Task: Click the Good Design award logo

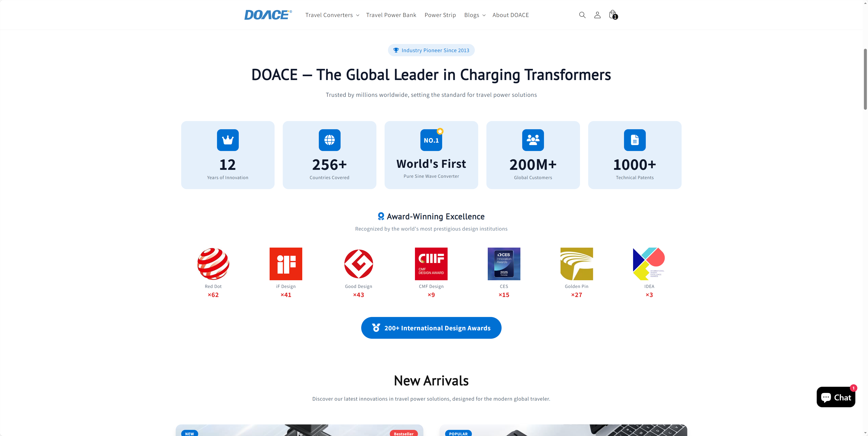Action: [x=358, y=263]
